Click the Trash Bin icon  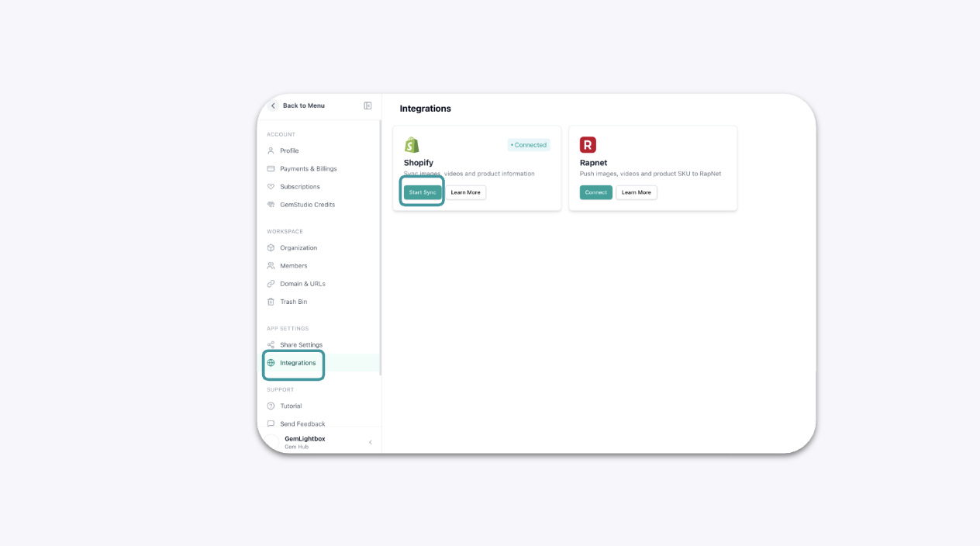click(x=271, y=302)
